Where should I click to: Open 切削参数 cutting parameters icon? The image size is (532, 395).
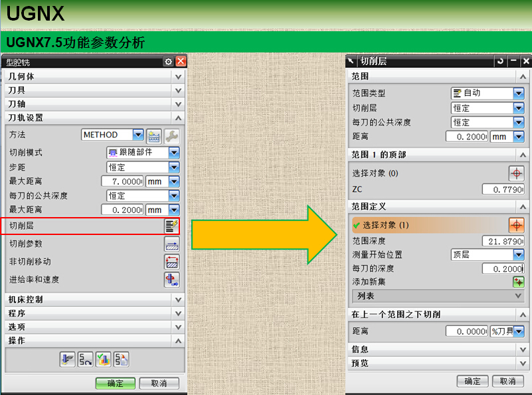(x=171, y=244)
